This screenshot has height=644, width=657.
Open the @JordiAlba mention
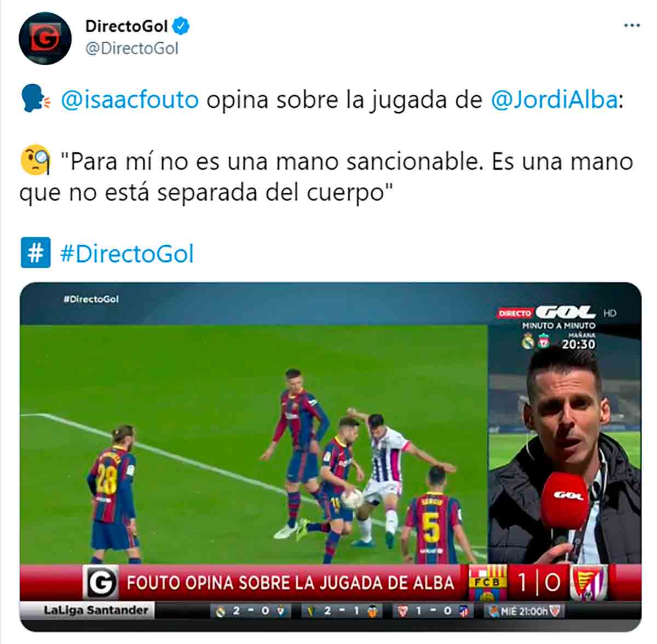pos(554,100)
